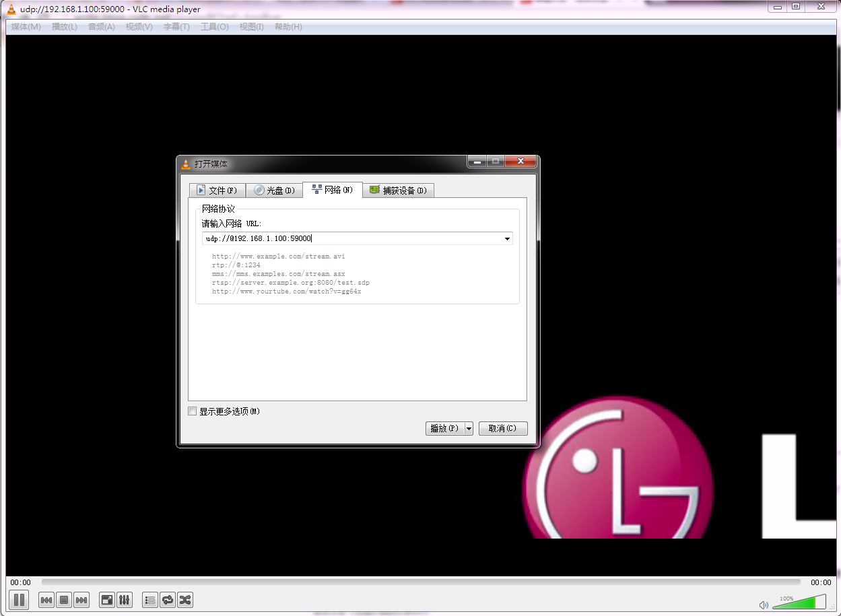Expand the URL history dropdown arrow
Image resolution: width=841 pixels, height=616 pixels.
tap(507, 238)
